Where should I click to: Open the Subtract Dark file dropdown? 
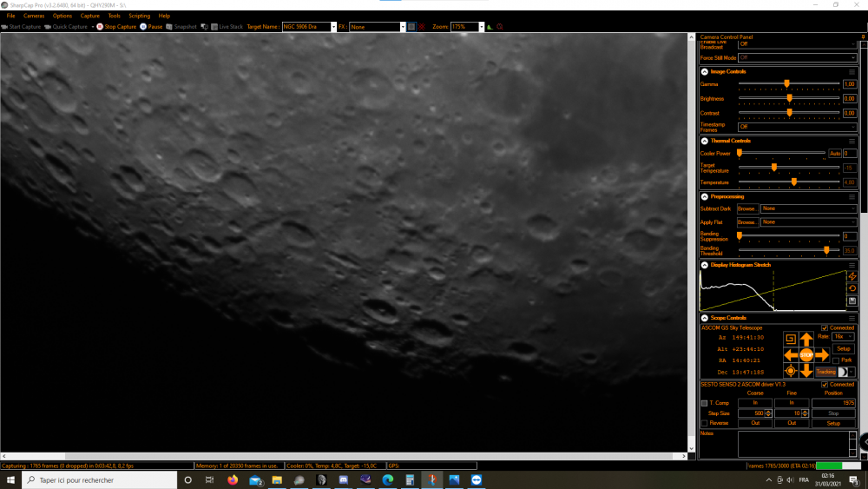click(808, 208)
